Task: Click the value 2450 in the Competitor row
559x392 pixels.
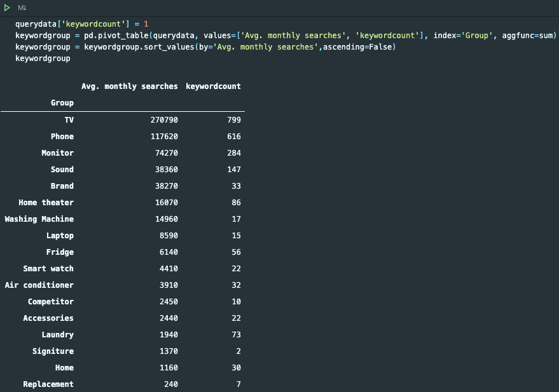Action: tap(169, 302)
